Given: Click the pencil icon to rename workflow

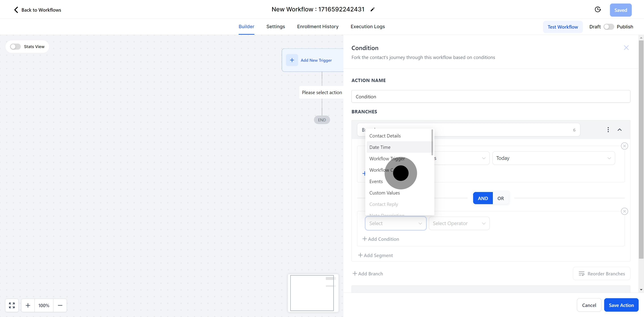Looking at the screenshot, I should click(373, 9).
